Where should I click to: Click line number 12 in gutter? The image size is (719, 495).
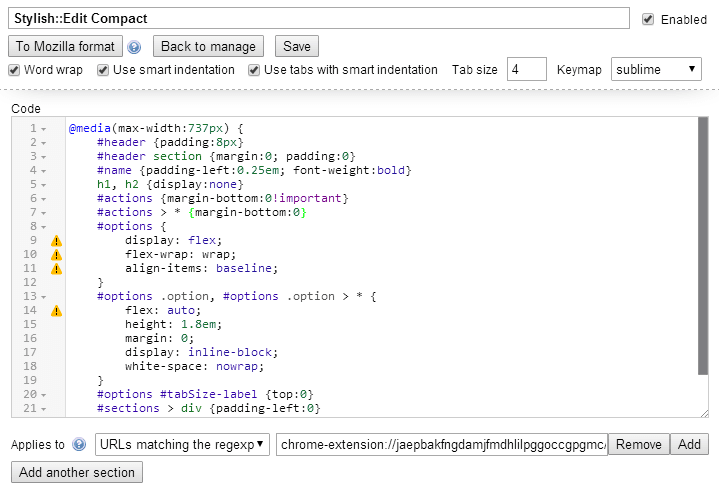(30, 282)
